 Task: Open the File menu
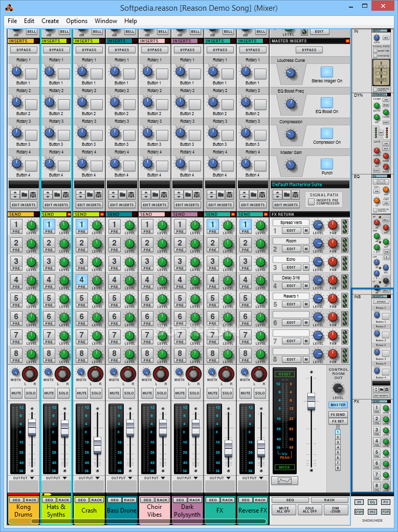pos(12,20)
